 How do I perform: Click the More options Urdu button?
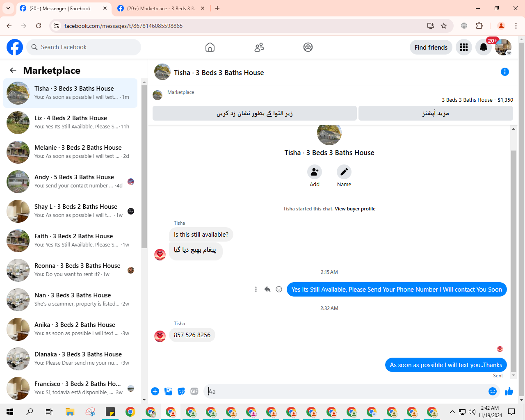[x=436, y=113]
